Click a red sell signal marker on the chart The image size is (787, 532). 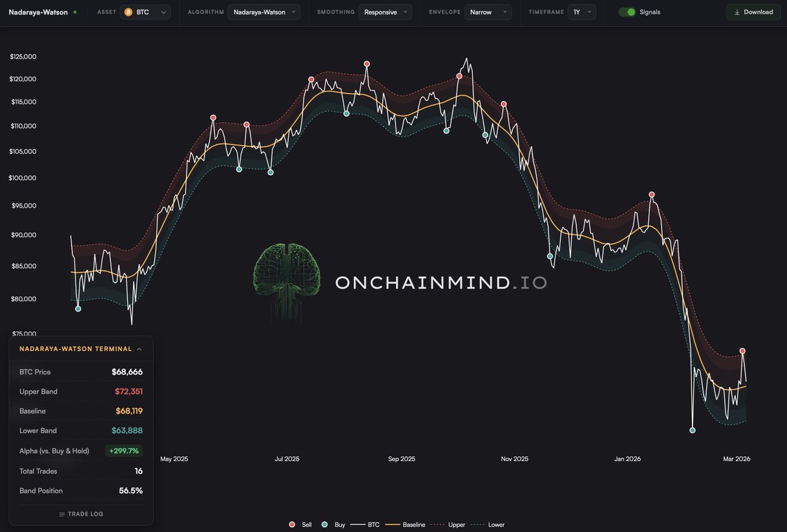pyautogui.click(x=366, y=63)
